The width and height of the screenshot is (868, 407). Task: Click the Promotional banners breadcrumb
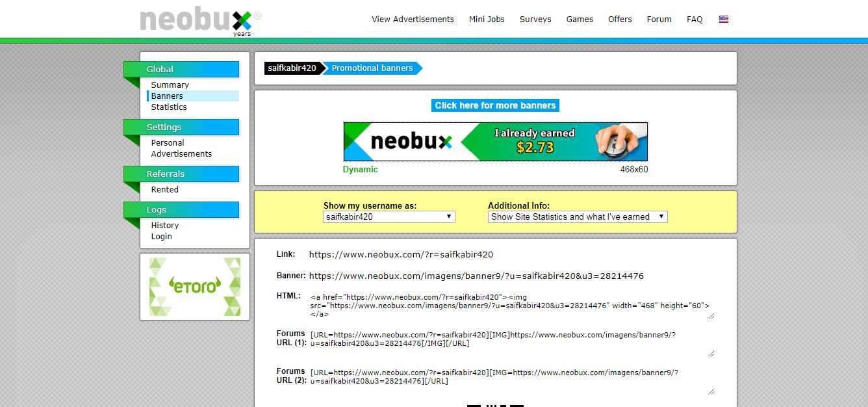[x=372, y=68]
